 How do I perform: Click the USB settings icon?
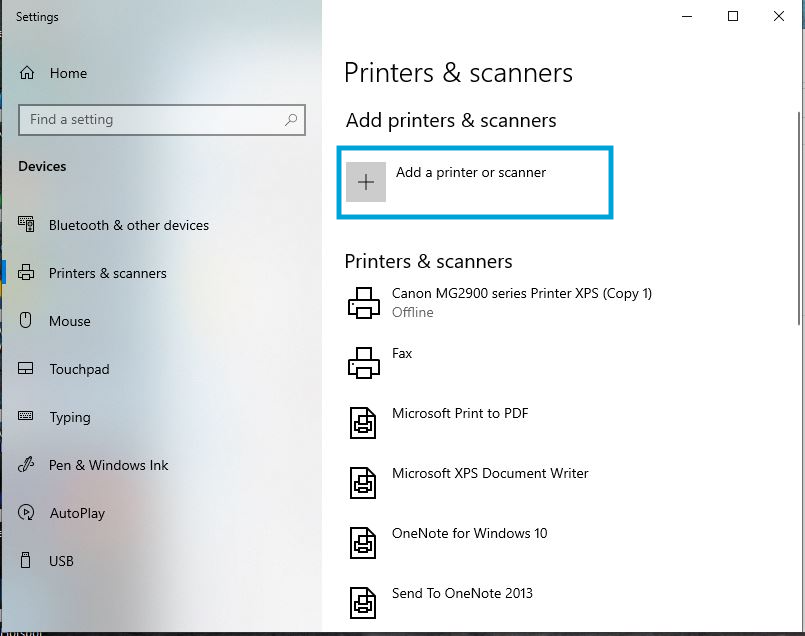(27, 561)
